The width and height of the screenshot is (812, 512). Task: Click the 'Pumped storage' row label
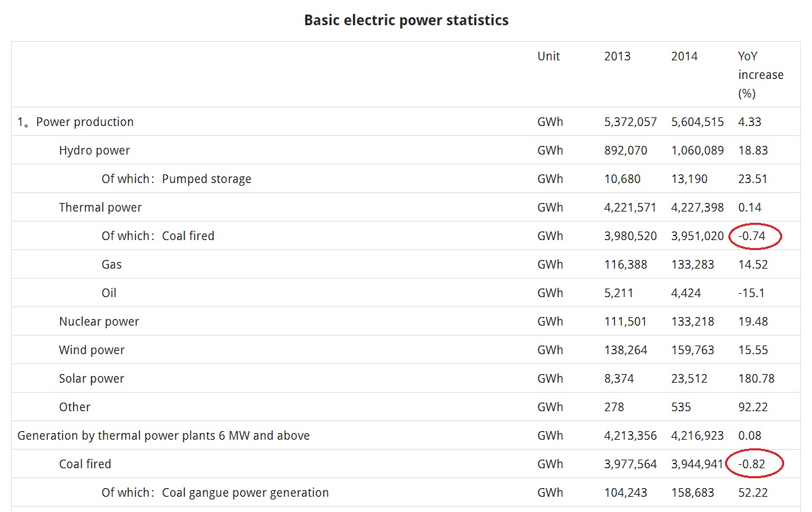206,179
